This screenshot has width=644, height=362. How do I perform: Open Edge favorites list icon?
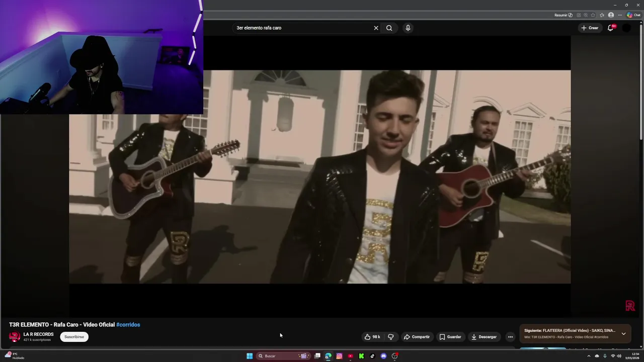tap(602, 15)
